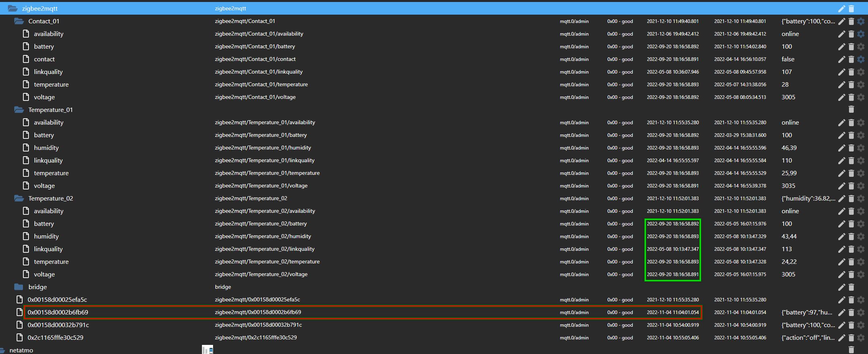Click the linkquality value 113
Image resolution: width=868 pixels, height=354 pixels.
coord(787,249)
